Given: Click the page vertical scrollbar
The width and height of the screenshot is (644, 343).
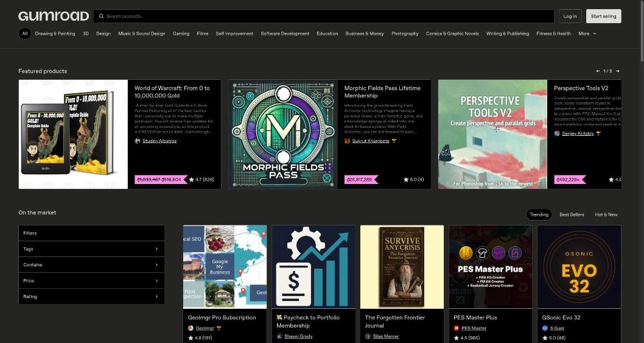Looking at the screenshot, I should (x=642, y=31).
